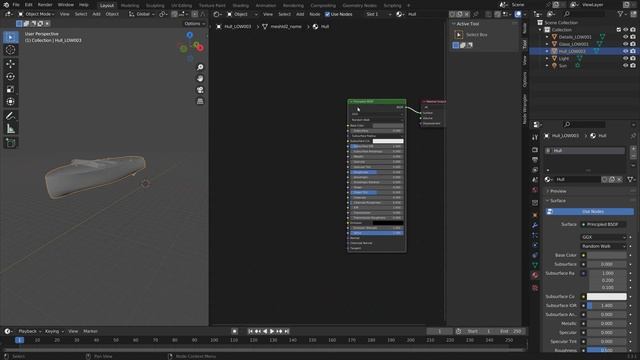Open the File menu
Screen dimensions: 640x360
(x=16, y=5)
